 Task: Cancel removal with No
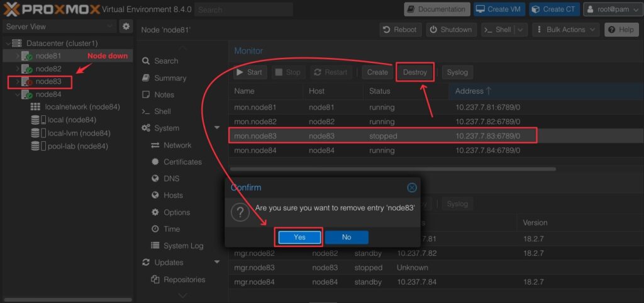[x=347, y=237]
